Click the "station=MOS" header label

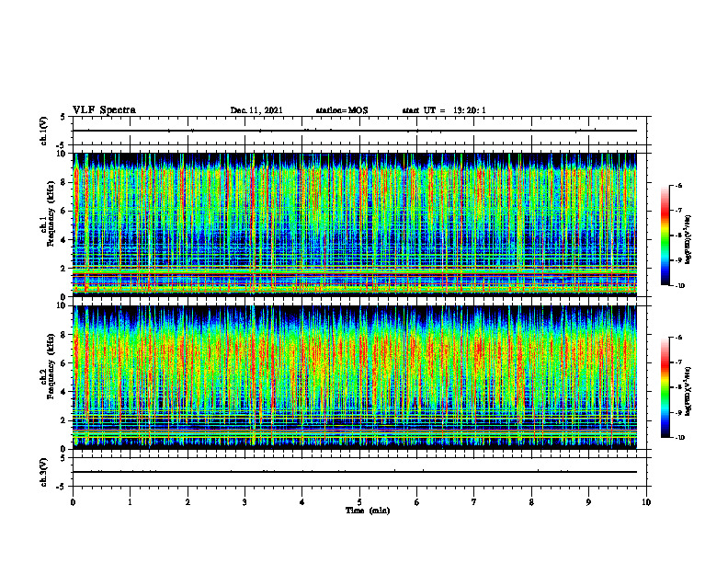tap(342, 110)
